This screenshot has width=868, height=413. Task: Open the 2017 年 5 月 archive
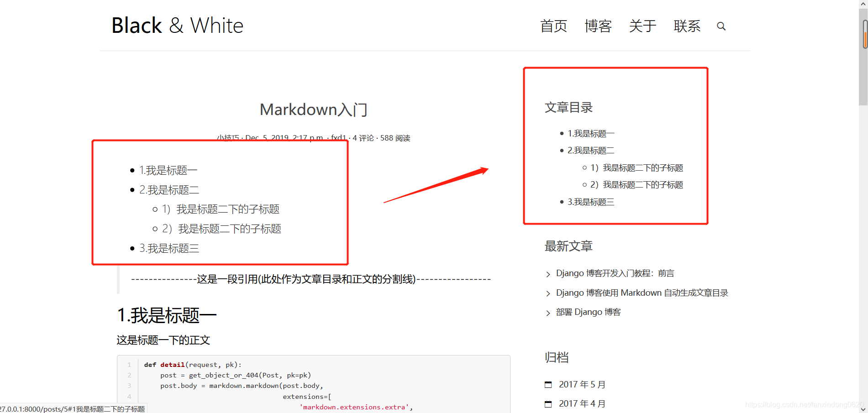(x=582, y=385)
